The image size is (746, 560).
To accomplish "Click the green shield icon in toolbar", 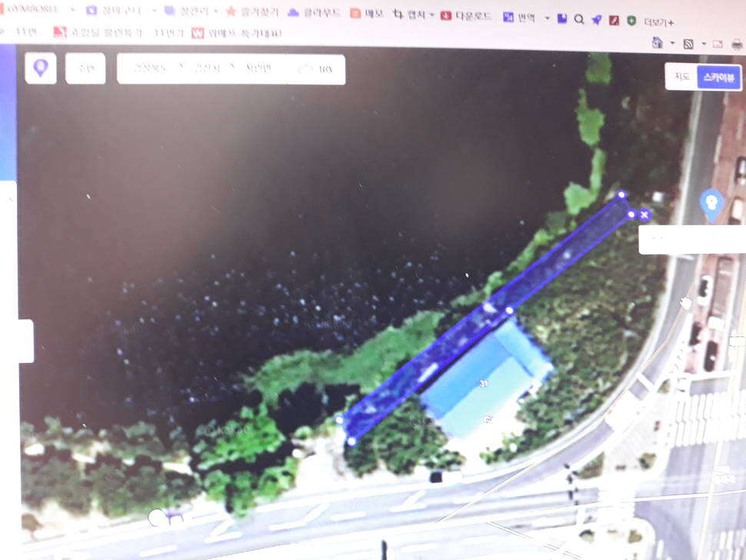I will point(631,21).
